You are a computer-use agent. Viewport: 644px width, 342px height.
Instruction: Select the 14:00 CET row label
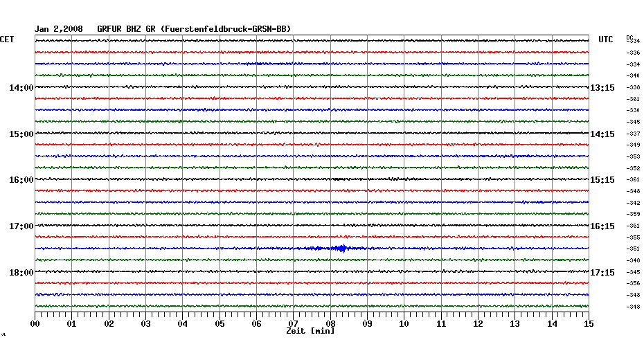21,88
